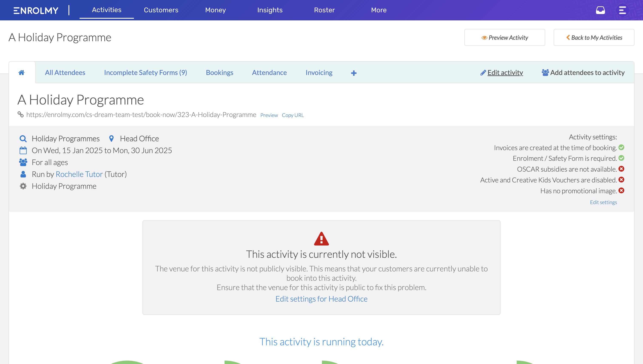The image size is (643, 364).
Task: Click the gear icon beside Holiday Programme
Action: pyautogui.click(x=23, y=186)
